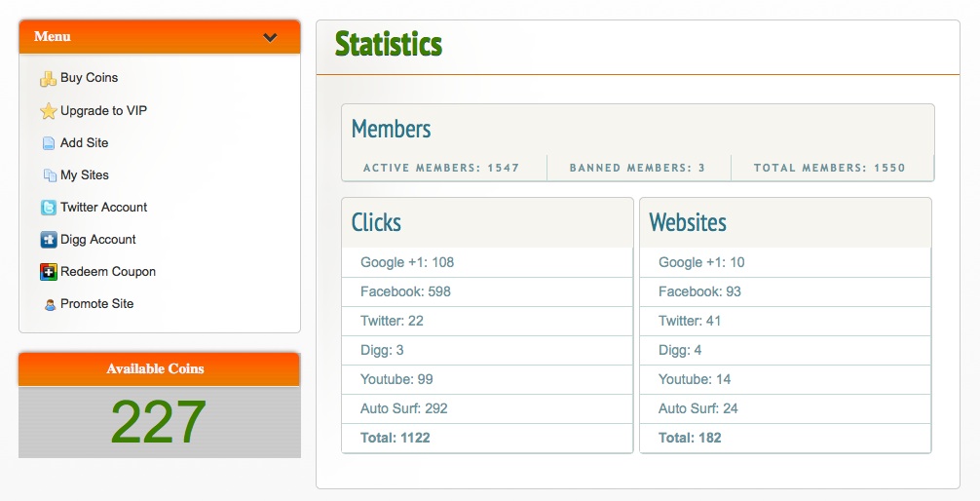Viewport: 980px width, 501px height.
Task: Select the Clicks row Youtube: 99
Action: [487, 380]
